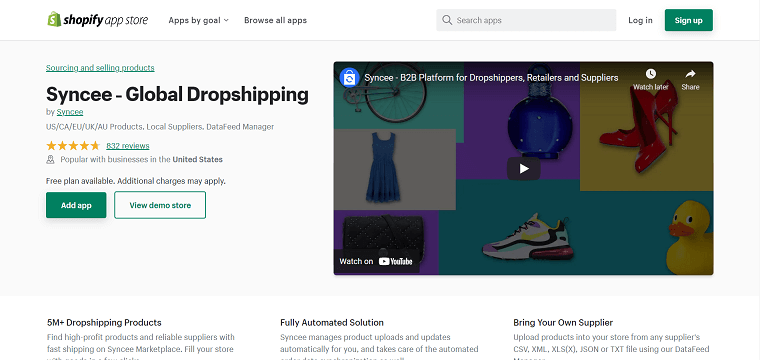
Task: Open the Syncee developer link
Action: [70, 112]
